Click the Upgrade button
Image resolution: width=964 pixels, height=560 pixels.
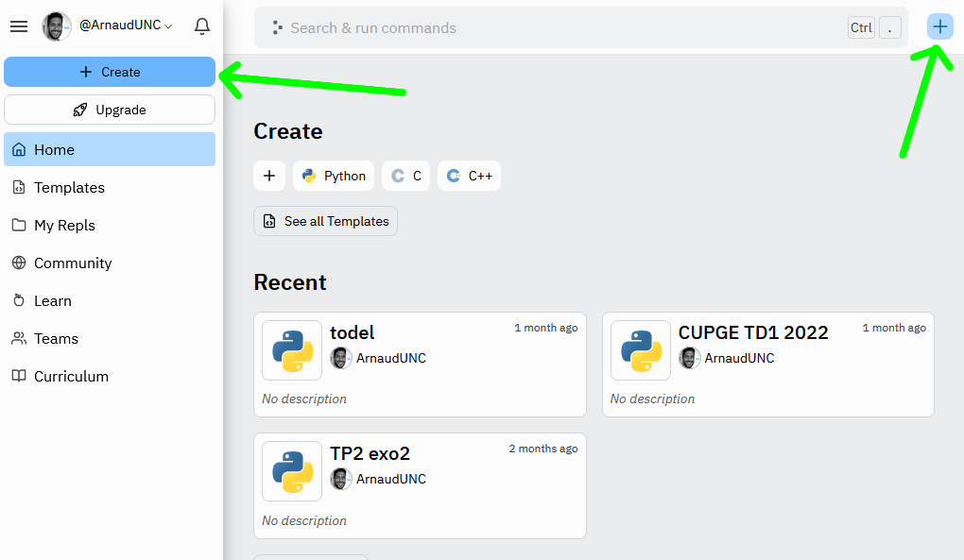[110, 110]
